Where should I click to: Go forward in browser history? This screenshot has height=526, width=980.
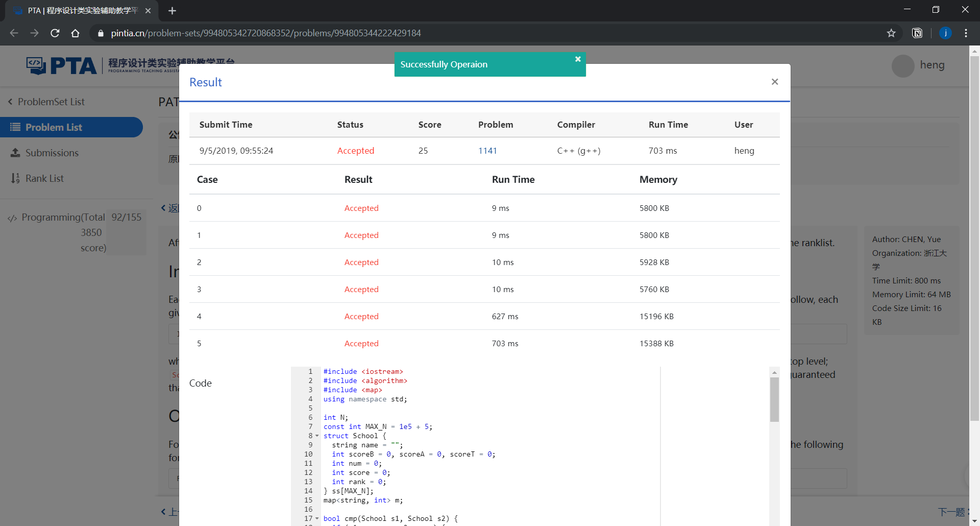pyautogui.click(x=34, y=33)
